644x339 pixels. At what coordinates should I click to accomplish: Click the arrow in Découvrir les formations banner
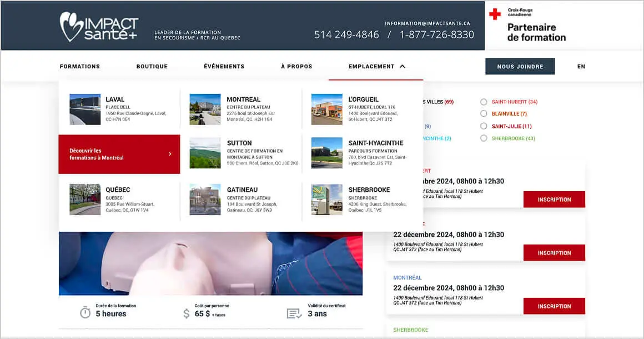[170, 154]
